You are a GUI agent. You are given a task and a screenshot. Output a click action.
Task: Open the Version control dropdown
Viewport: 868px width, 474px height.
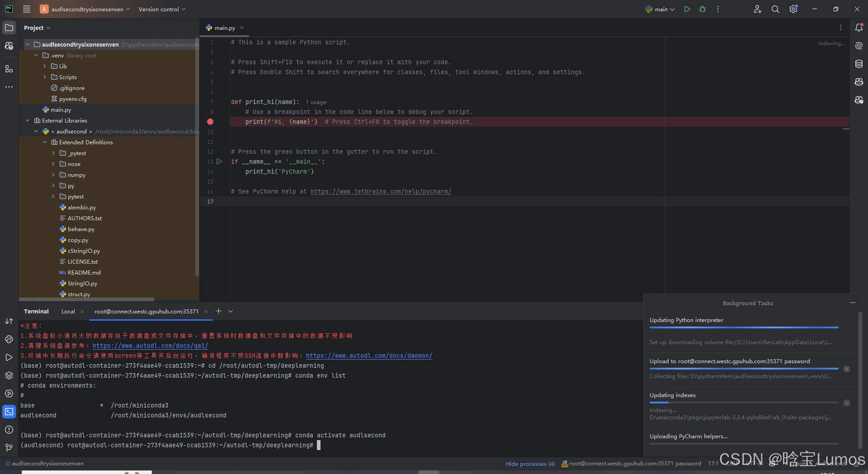point(161,9)
